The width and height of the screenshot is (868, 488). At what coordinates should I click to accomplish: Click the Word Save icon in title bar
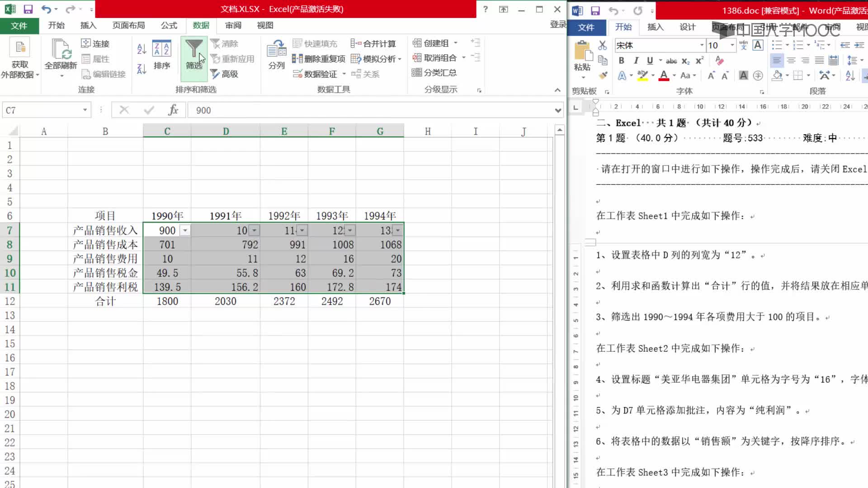pos(595,10)
